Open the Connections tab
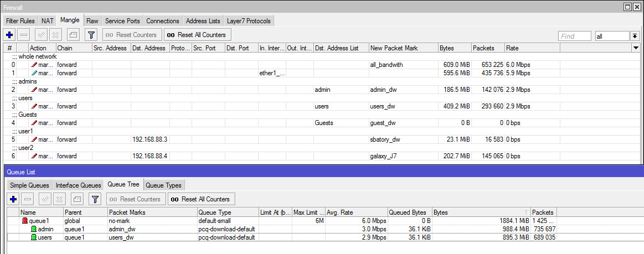The width and height of the screenshot is (644, 254). [x=163, y=21]
